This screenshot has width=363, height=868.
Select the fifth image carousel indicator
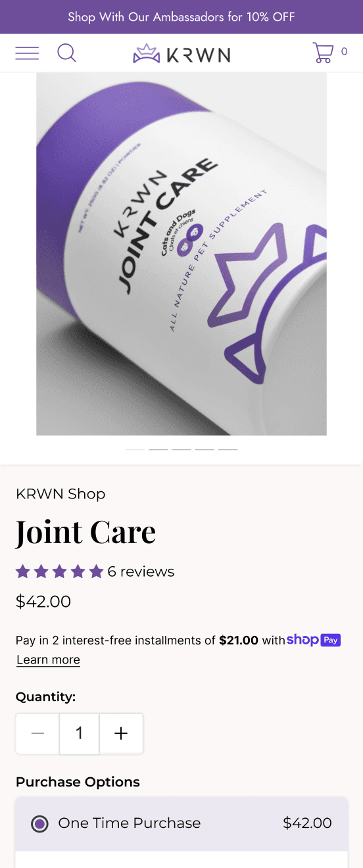point(228,449)
